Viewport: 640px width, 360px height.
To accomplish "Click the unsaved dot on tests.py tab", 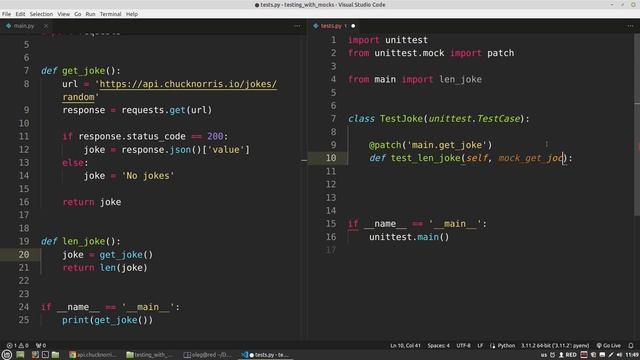I will (353, 26).
